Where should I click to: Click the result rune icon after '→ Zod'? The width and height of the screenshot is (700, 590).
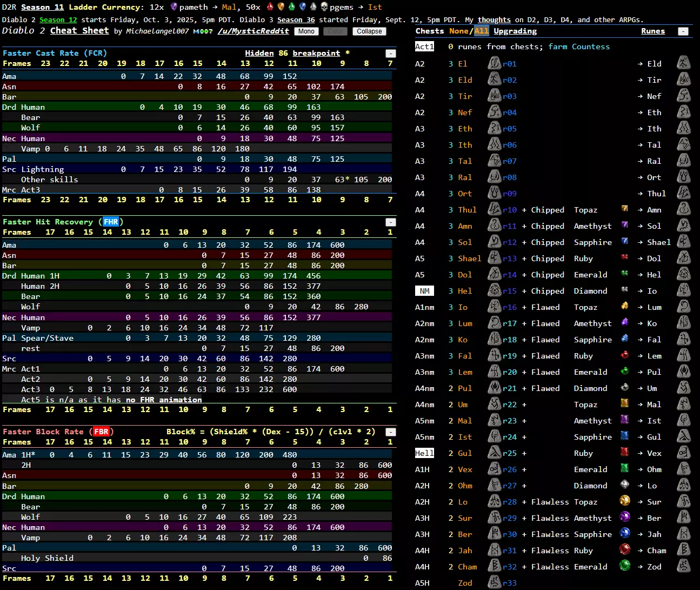pos(684,566)
